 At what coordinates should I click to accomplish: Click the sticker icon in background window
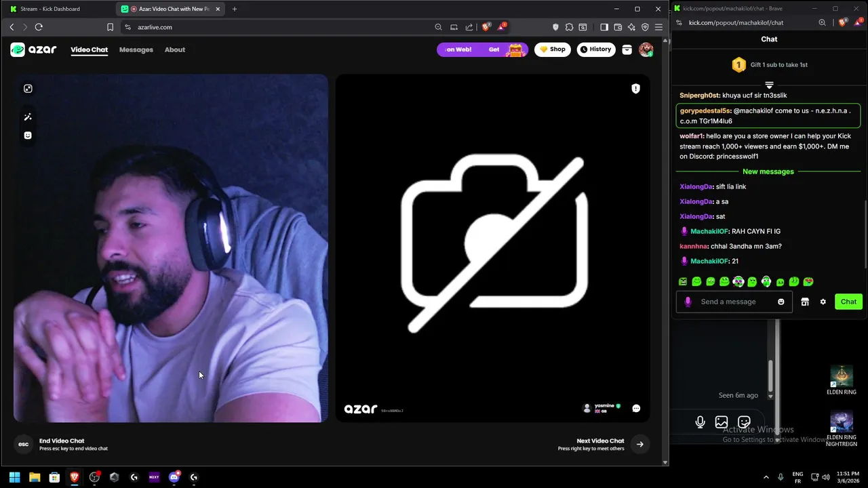(x=744, y=422)
